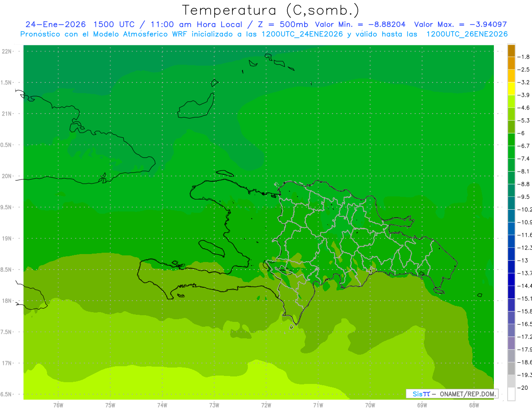Click the "20N" latitude label

coord(8,176)
